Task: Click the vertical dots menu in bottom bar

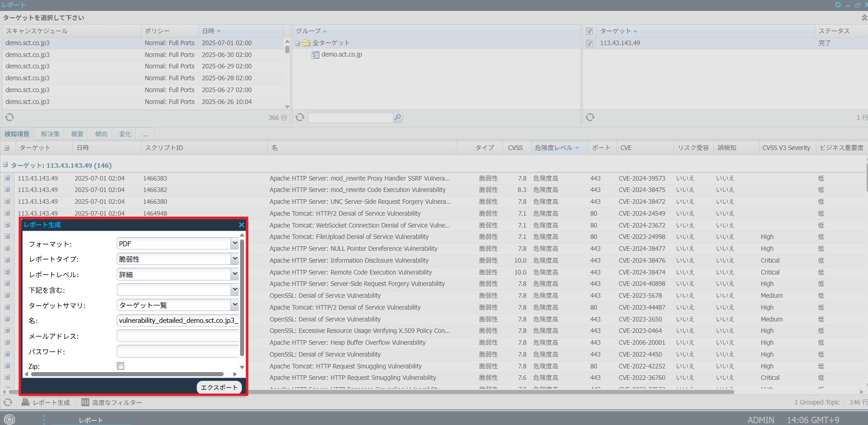Action: 44,420
